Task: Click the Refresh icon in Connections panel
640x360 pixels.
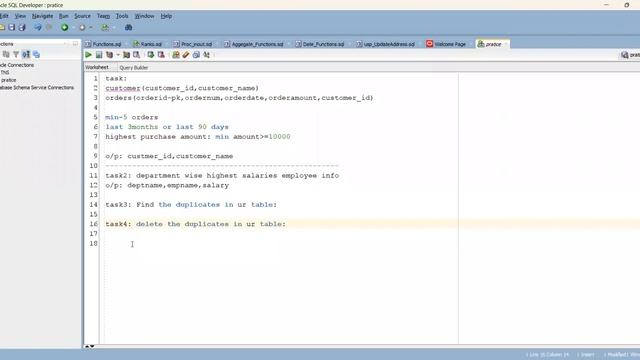Action: pyautogui.click(x=6, y=54)
